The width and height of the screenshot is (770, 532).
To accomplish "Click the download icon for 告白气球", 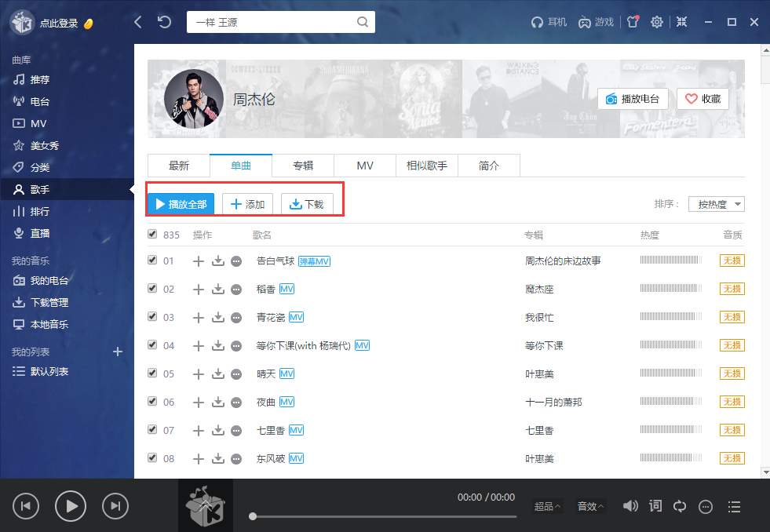I will 218,261.
